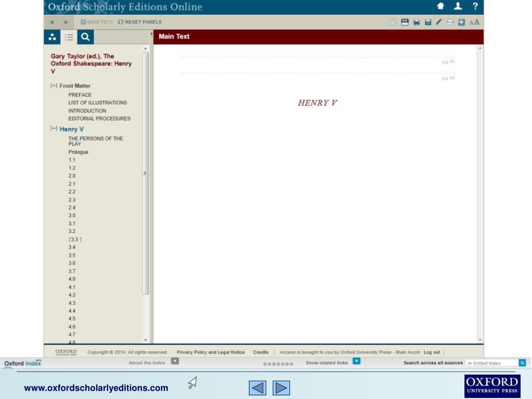Open PREFACE in the contents
Image resolution: width=532 pixels, height=399 pixels.
coord(80,95)
